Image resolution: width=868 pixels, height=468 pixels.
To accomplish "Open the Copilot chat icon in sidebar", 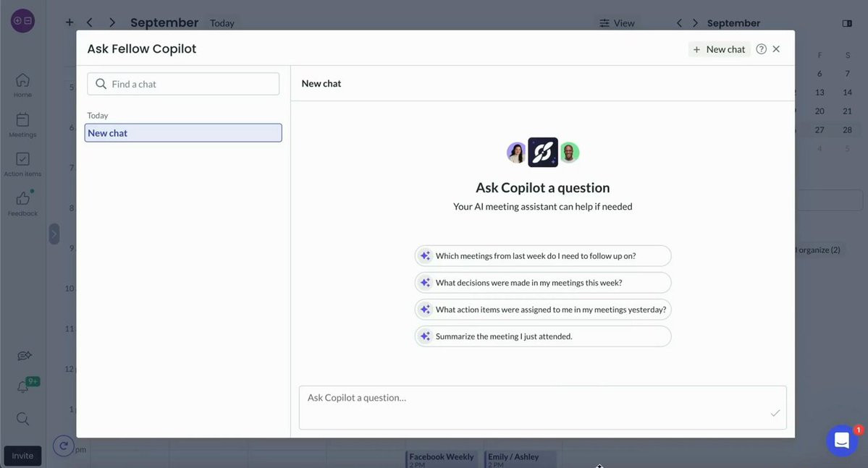I will [x=24, y=356].
